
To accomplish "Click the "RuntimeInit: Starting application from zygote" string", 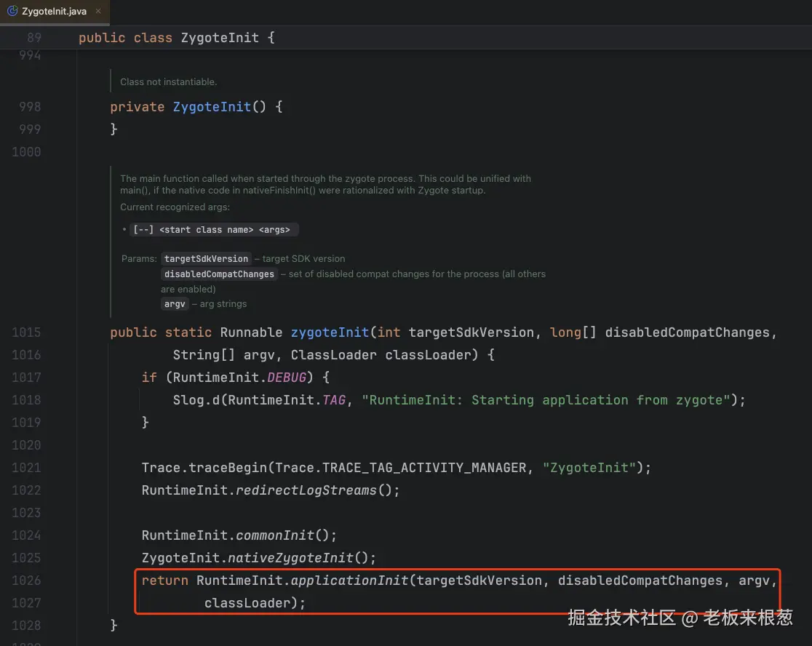I will [546, 400].
